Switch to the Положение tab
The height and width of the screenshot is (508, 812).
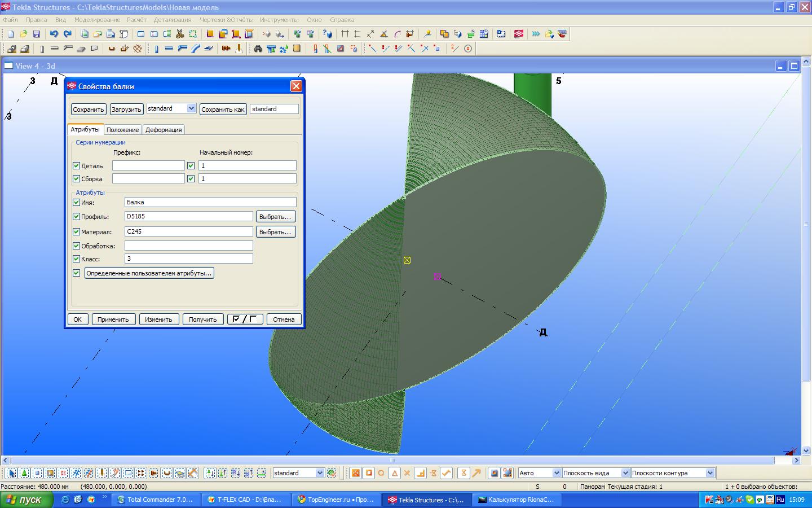pyautogui.click(x=122, y=130)
